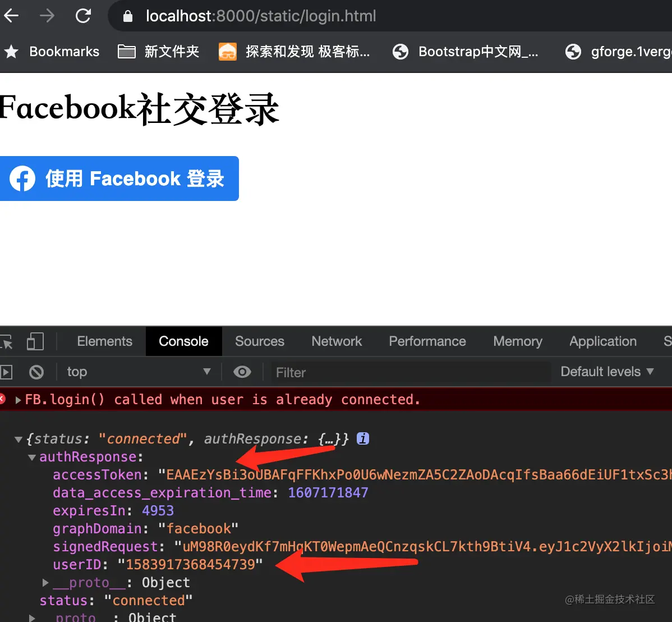Image resolution: width=672 pixels, height=622 pixels.
Task: Open the Bookmarks star shortcut
Action: pyautogui.click(x=52, y=52)
